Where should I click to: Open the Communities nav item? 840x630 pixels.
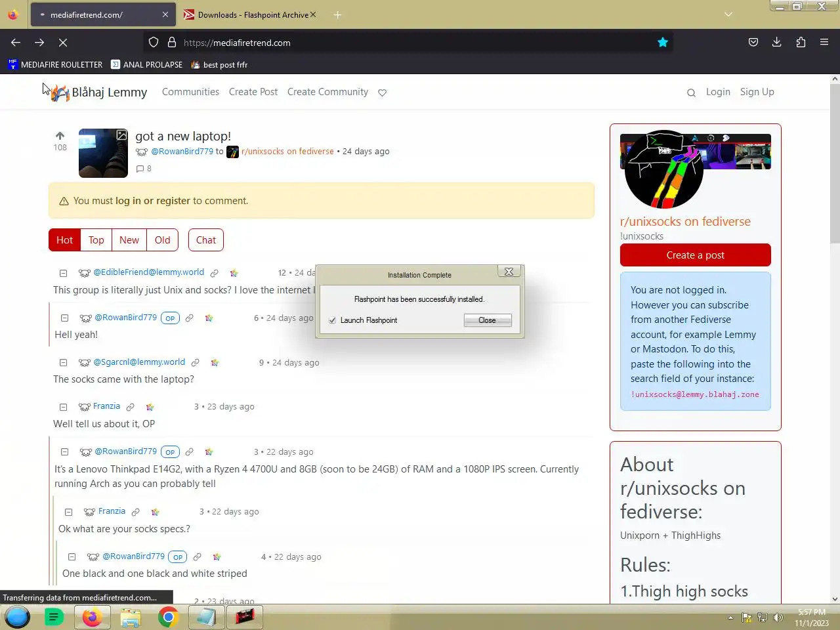click(x=191, y=92)
